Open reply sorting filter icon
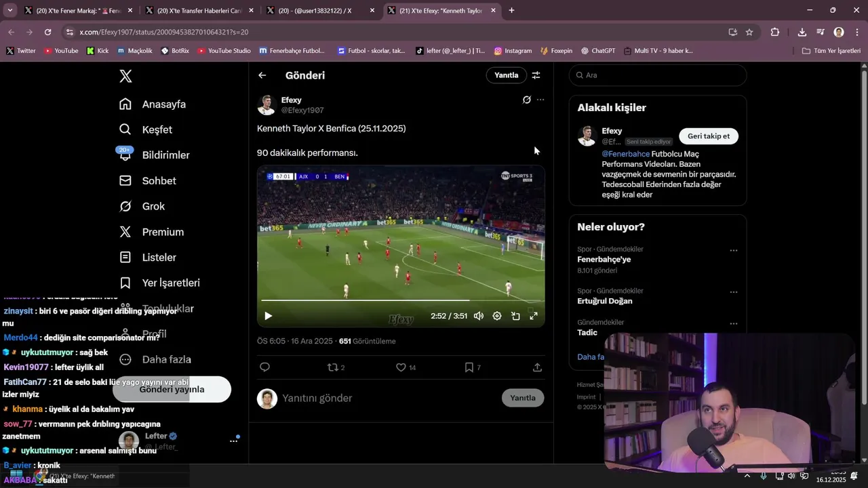 pyautogui.click(x=536, y=75)
